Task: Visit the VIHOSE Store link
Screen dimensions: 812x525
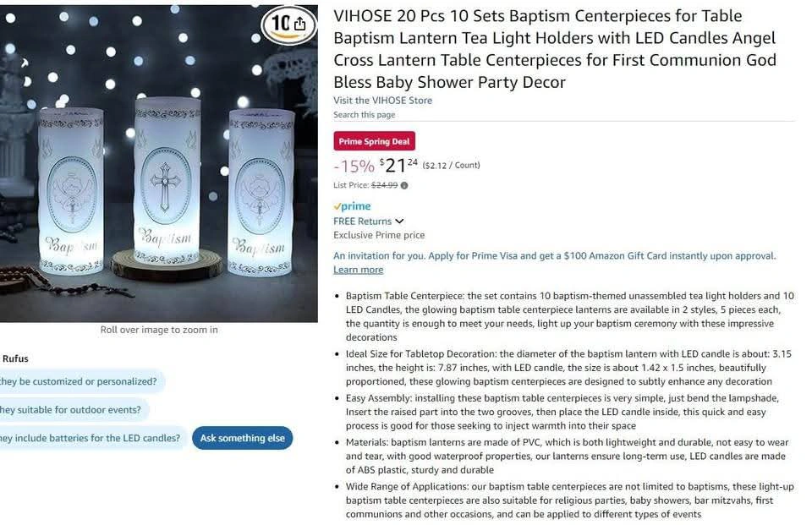Action: (382, 101)
